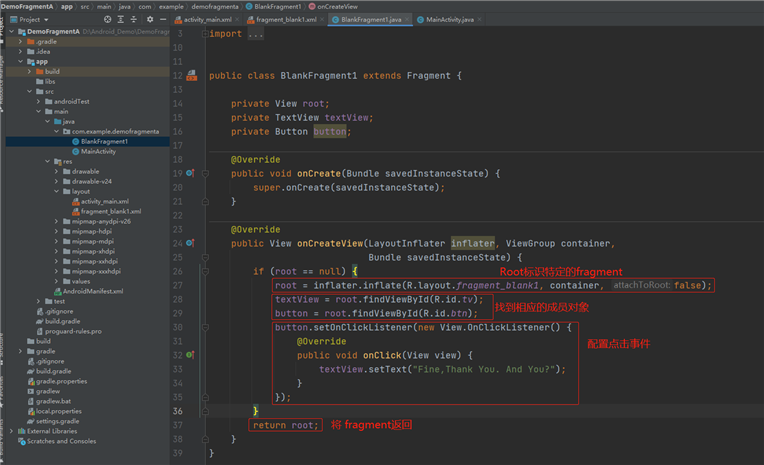Collapse the app module node
This screenshot has height=465, width=764.
(20, 61)
